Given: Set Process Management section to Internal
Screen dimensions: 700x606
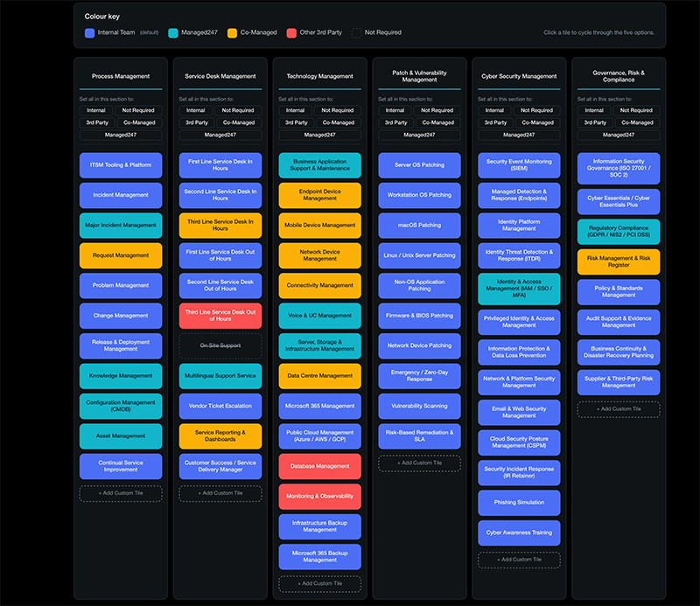Looking at the screenshot, I should pyautogui.click(x=96, y=110).
